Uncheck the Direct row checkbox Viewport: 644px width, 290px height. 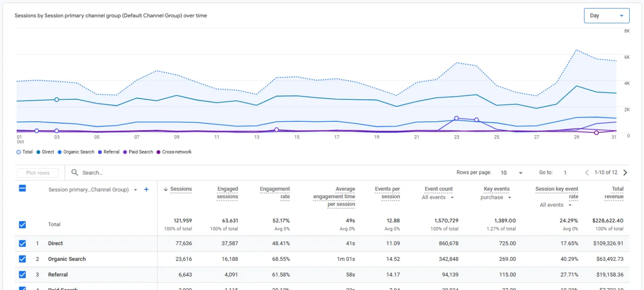click(22, 243)
